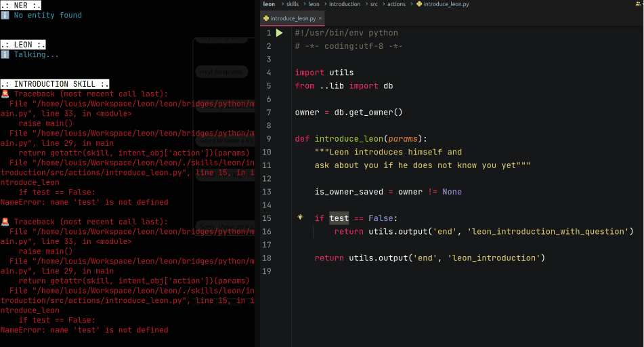Select the "actions" breadcrumb segment
This screenshot has width=644, height=347.
396,4
